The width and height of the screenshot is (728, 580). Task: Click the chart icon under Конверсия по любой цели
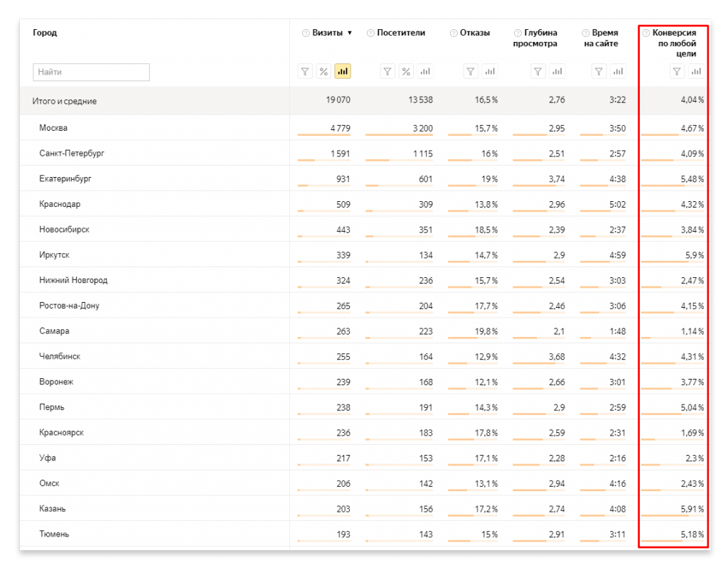coord(696,72)
